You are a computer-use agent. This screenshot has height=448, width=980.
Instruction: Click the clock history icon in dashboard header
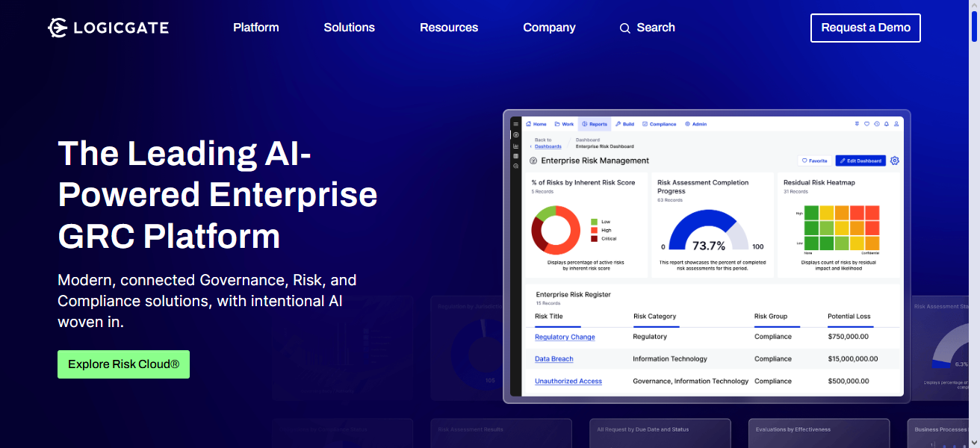click(876, 124)
